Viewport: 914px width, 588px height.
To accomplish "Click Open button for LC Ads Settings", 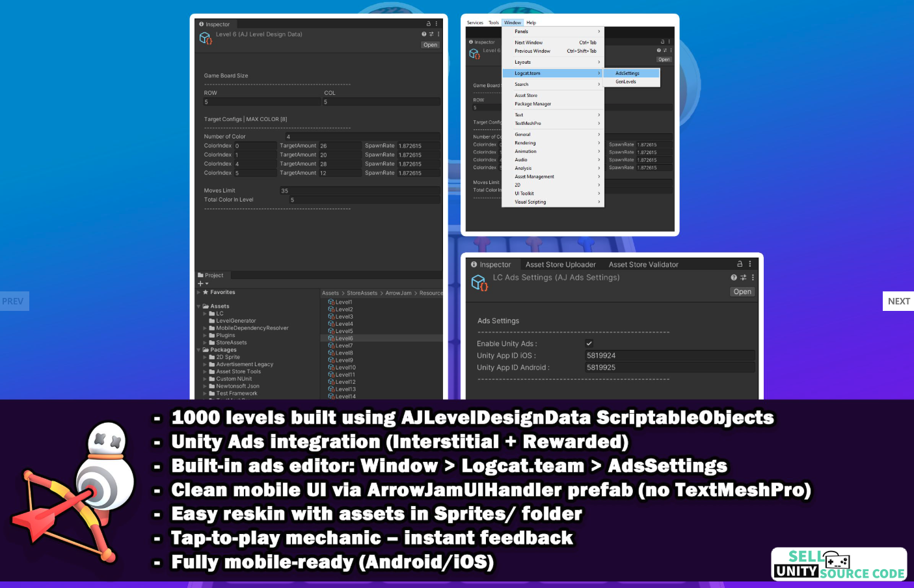I will click(742, 292).
